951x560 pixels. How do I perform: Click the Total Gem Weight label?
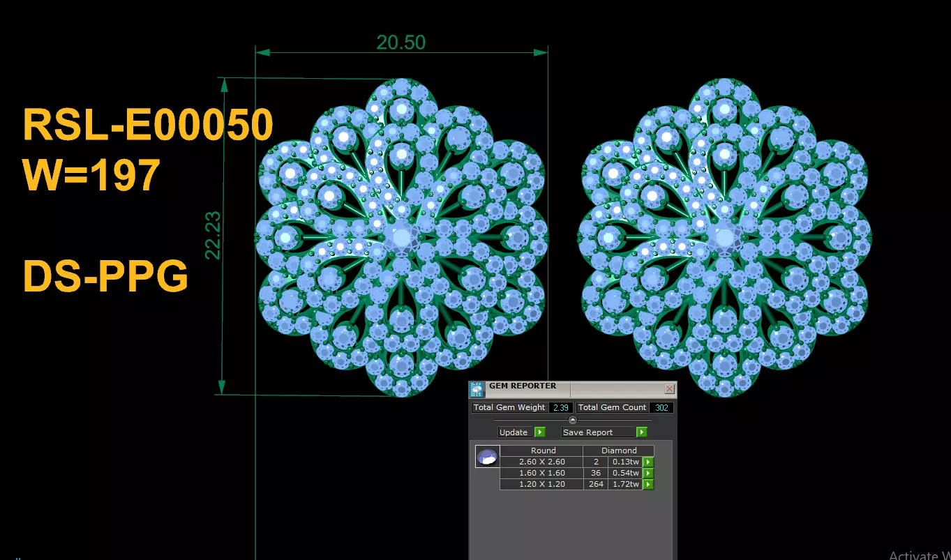(509, 407)
